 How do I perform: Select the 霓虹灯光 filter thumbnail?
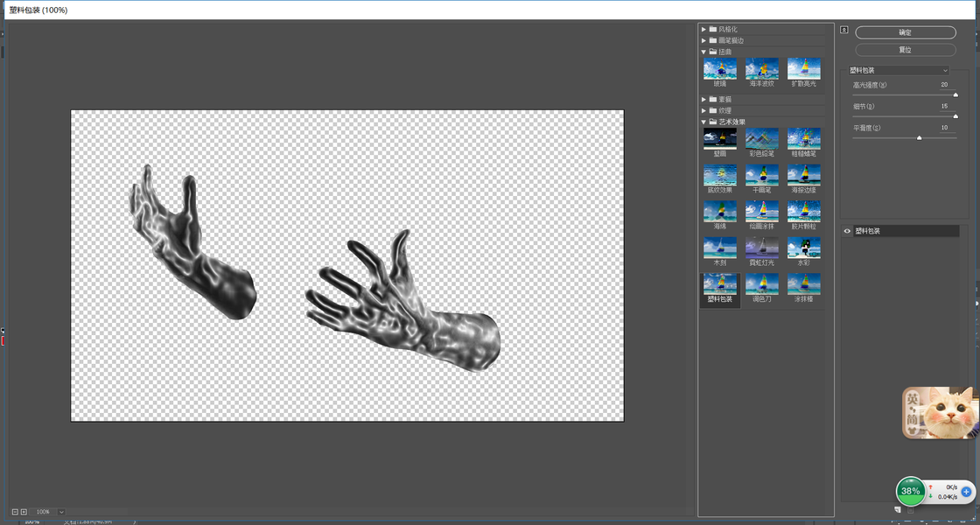tap(762, 248)
